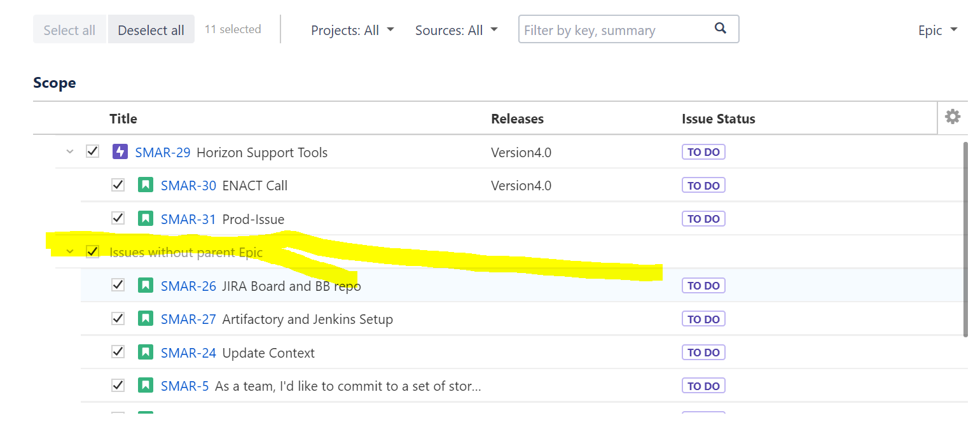
Task: Click the Title column header
Action: coord(123,118)
